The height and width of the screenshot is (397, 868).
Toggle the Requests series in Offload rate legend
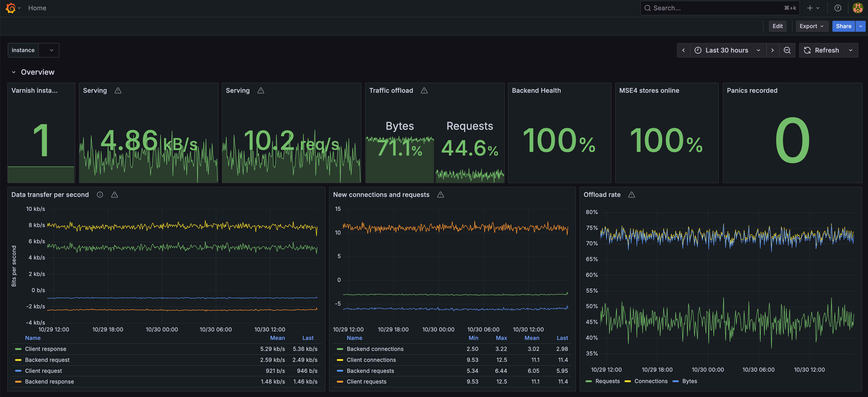pos(608,381)
